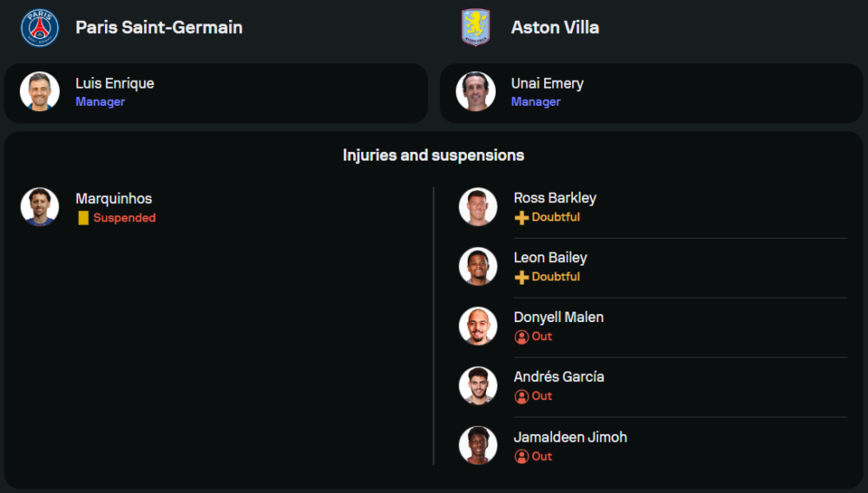The height and width of the screenshot is (493, 868).
Task: Click the Paris Saint-Germain club crest
Action: (x=40, y=28)
